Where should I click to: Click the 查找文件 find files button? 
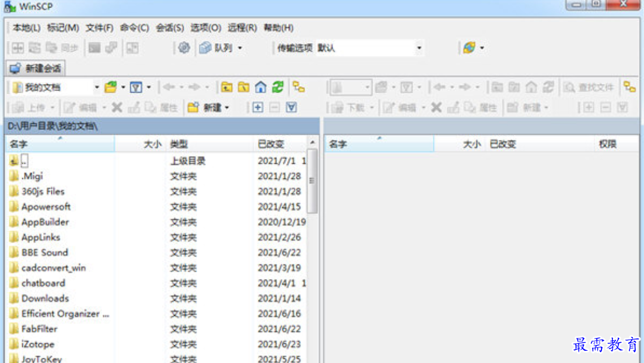pos(589,87)
